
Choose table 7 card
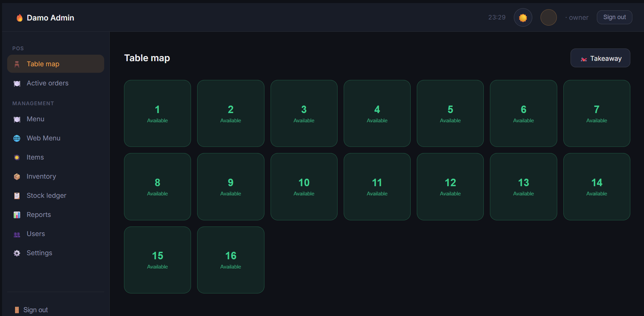pyautogui.click(x=597, y=113)
